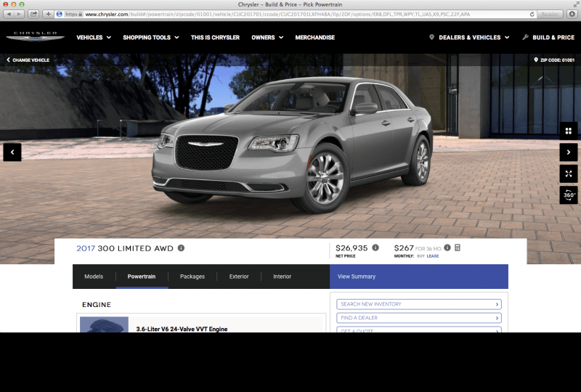The width and height of the screenshot is (581, 392).
Task: Expand the Shopping Tools menu
Action: point(151,38)
